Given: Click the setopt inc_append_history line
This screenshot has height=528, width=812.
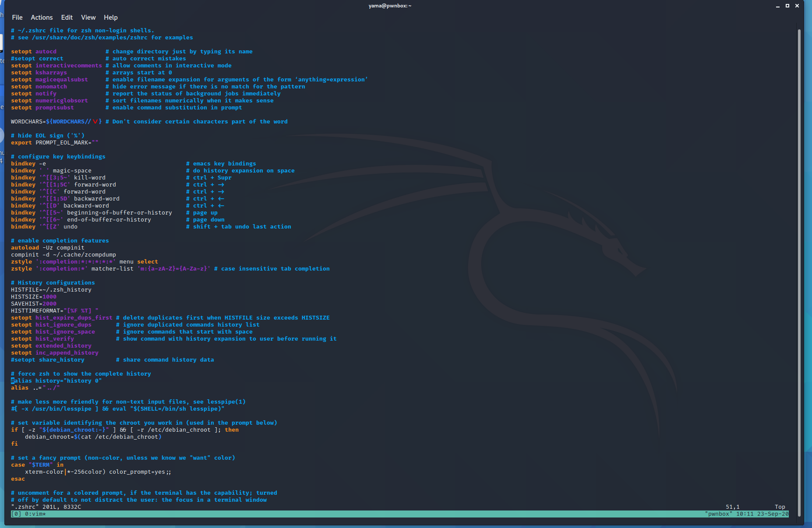Looking at the screenshot, I should pos(55,353).
